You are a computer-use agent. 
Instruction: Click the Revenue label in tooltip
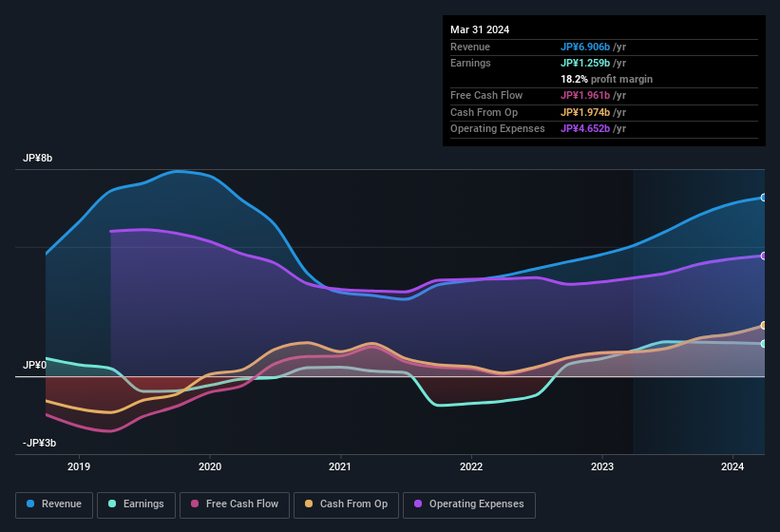pos(470,47)
